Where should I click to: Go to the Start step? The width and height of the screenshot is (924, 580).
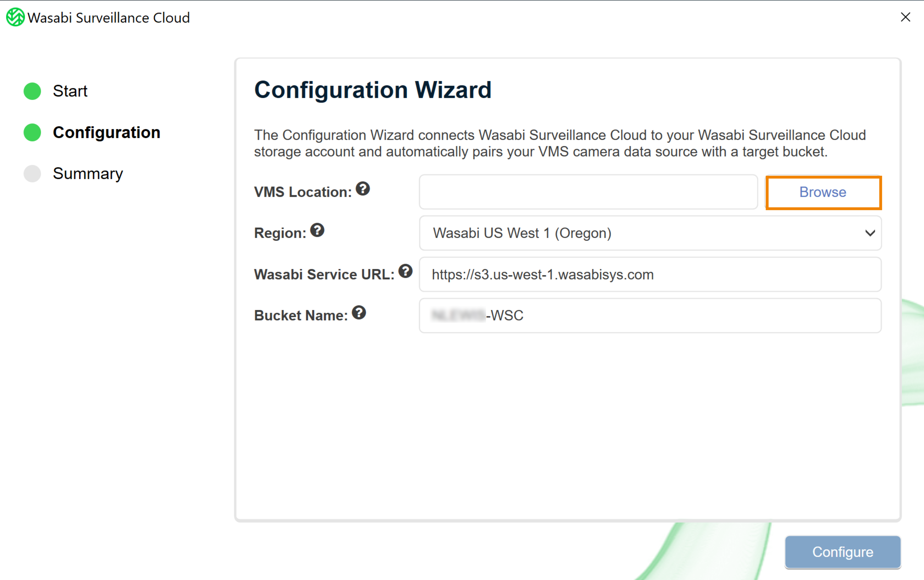pos(70,91)
